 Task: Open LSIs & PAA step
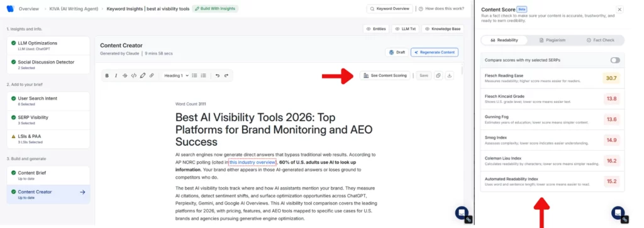[48, 139]
